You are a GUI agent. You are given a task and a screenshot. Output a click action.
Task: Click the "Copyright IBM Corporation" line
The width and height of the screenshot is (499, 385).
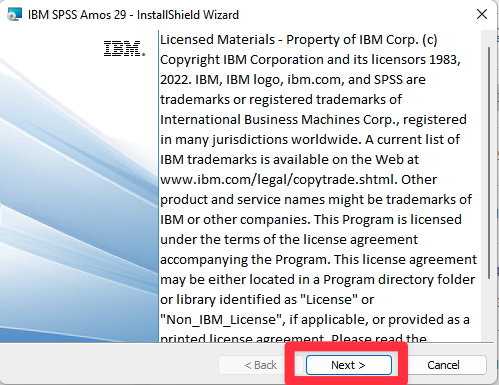tap(310, 60)
